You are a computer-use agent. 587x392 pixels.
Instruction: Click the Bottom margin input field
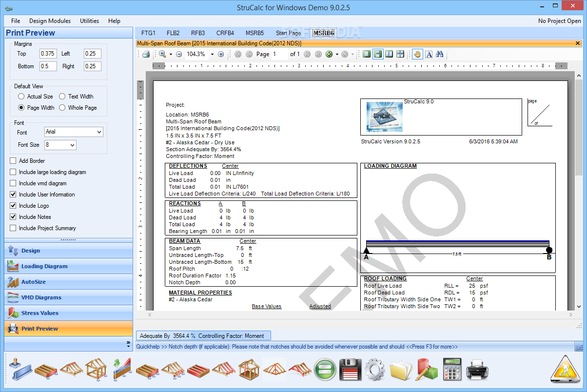pos(48,66)
